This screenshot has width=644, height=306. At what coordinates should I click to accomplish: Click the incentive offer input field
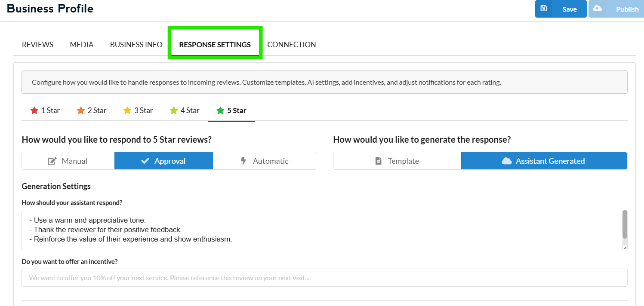[x=324, y=278]
